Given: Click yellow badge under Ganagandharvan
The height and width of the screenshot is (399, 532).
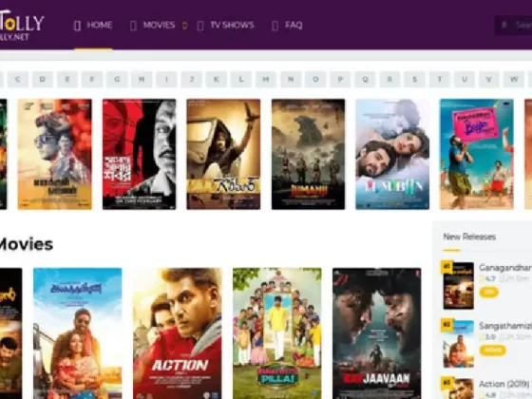Looking at the screenshot, I should tap(489, 293).
